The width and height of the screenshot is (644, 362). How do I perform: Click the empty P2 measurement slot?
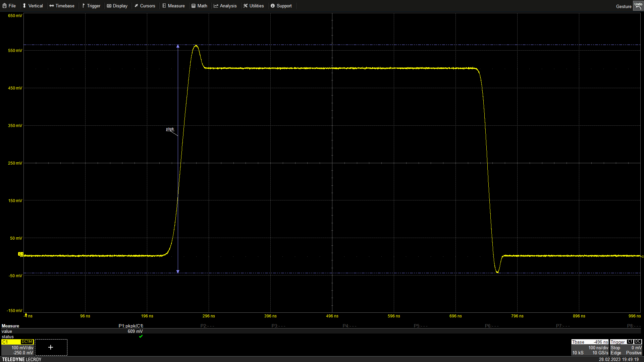(x=207, y=326)
